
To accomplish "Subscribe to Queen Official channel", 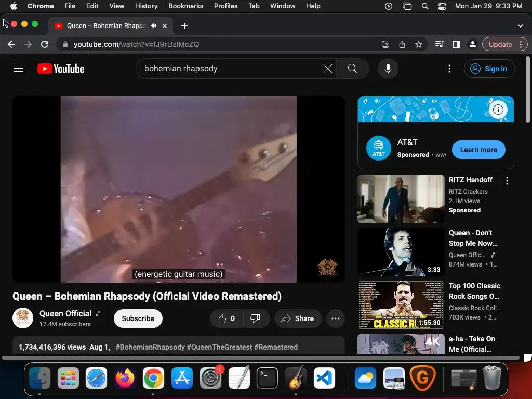I will tap(138, 318).
